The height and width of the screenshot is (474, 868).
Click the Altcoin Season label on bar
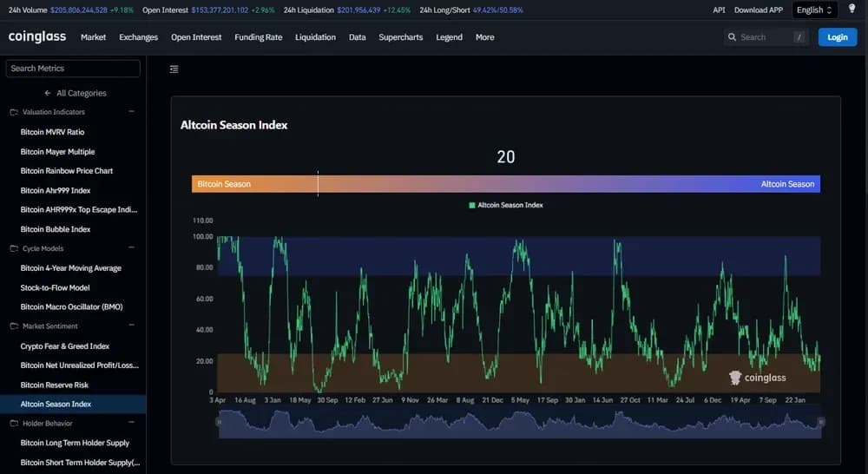(x=787, y=184)
